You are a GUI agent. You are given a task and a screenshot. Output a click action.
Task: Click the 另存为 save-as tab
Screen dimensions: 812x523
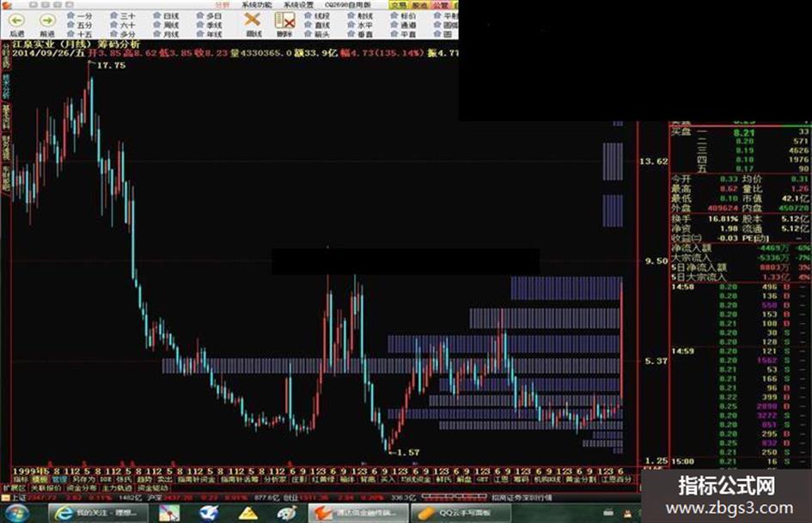[84, 479]
